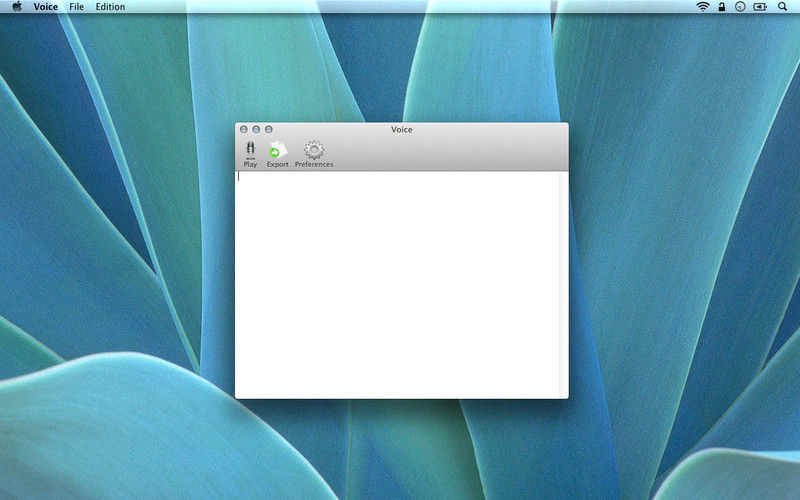800x500 pixels.
Task: Click the Wi-Fi status icon
Action: coord(703,7)
